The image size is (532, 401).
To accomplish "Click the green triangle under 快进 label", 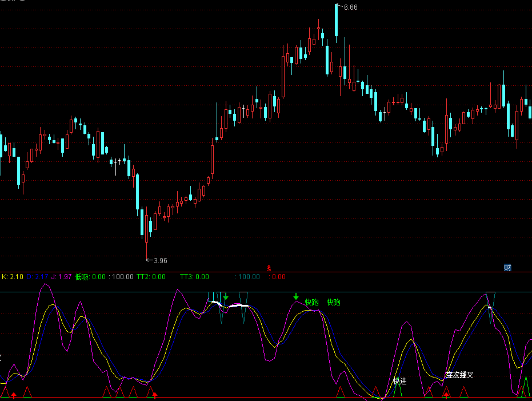I will tap(398, 391).
